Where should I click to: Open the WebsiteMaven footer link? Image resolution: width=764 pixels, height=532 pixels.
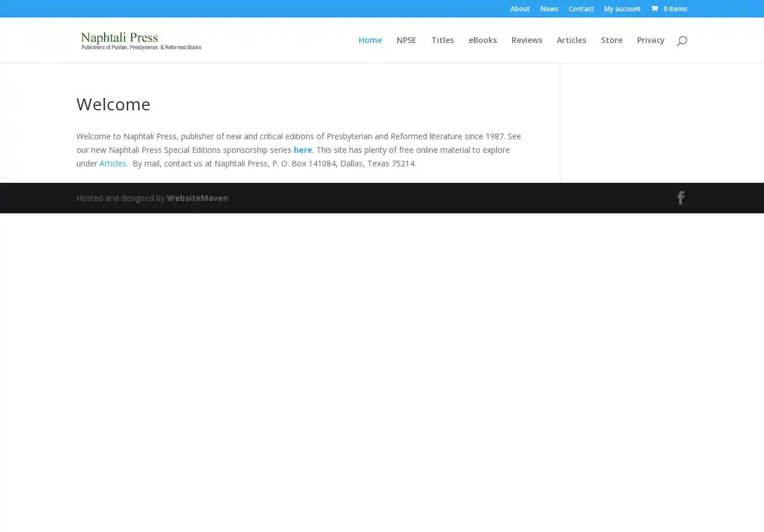point(197,198)
